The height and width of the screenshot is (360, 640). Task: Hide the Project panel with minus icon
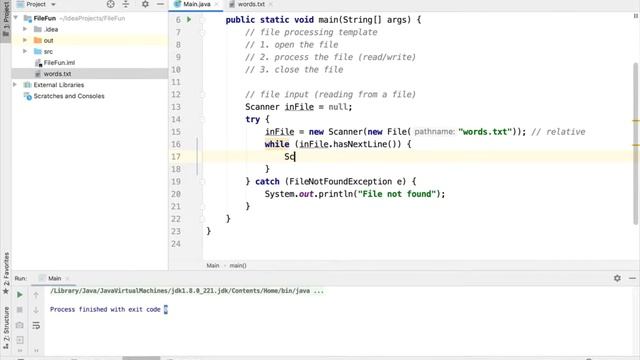160,4
